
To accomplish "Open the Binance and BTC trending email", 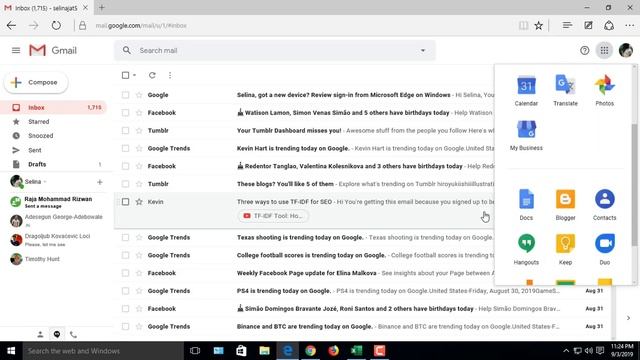I will [x=362, y=327].
